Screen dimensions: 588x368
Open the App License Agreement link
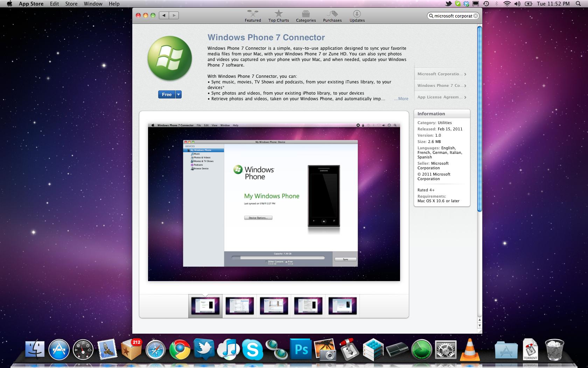[442, 97]
